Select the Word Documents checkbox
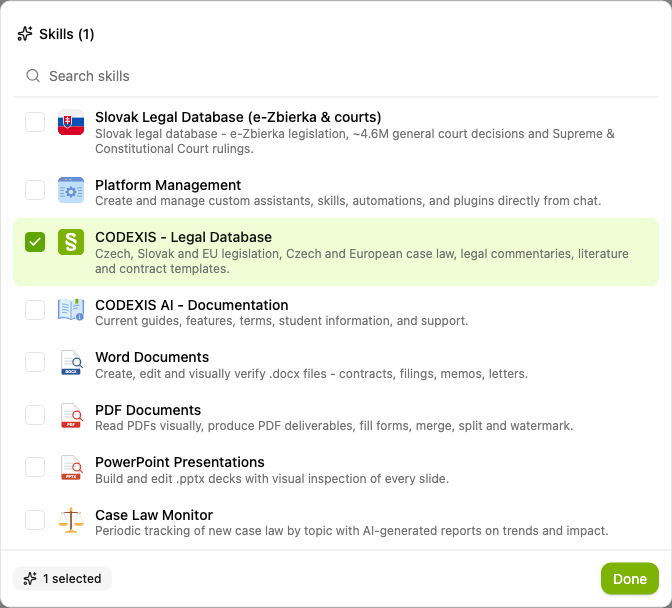Image resolution: width=672 pixels, height=608 pixels. (35, 362)
